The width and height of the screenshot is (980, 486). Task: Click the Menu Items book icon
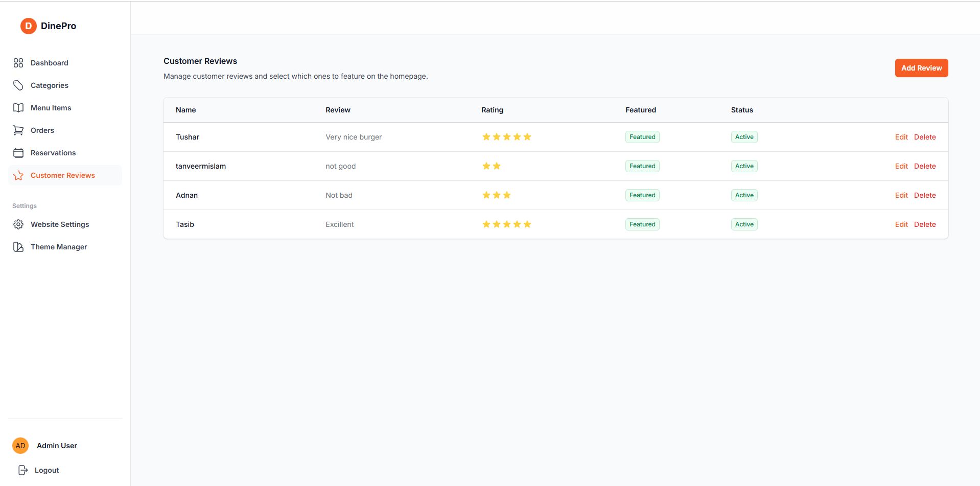pyautogui.click(x=18, y=108)
